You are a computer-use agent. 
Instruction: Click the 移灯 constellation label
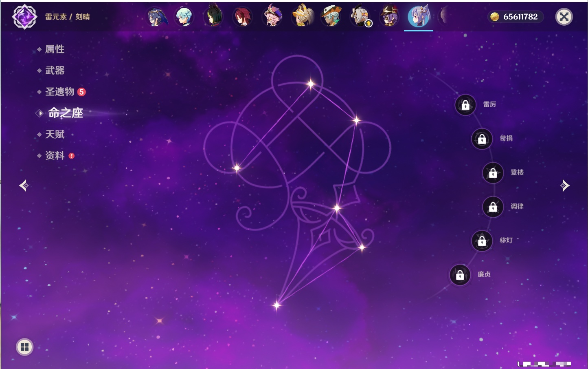[506, 240]
